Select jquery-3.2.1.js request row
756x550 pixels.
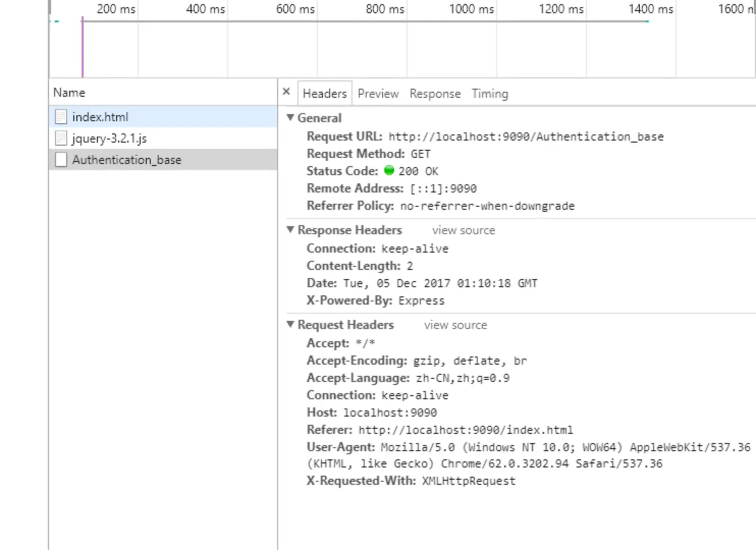coord(163,139)
